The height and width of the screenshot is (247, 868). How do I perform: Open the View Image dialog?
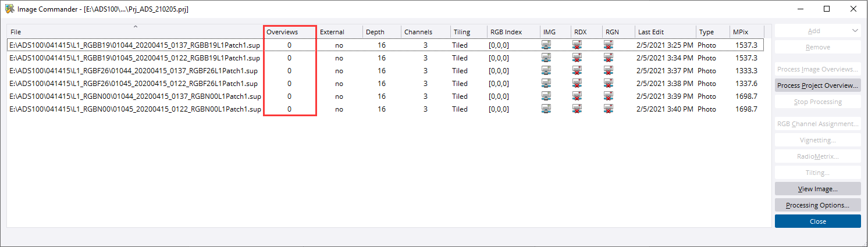(x=817, y=189)
